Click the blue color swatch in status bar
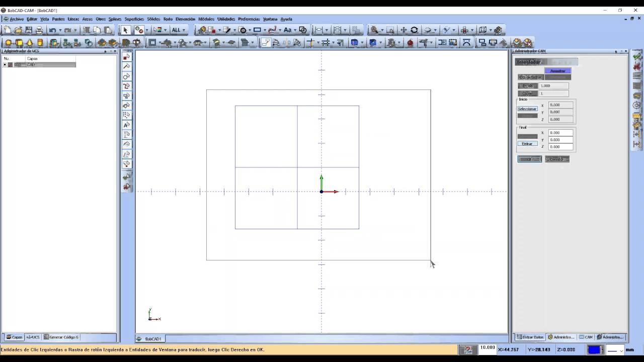This screenshot has width=644, height=362. pyautogui.click(x=594, y=349)
